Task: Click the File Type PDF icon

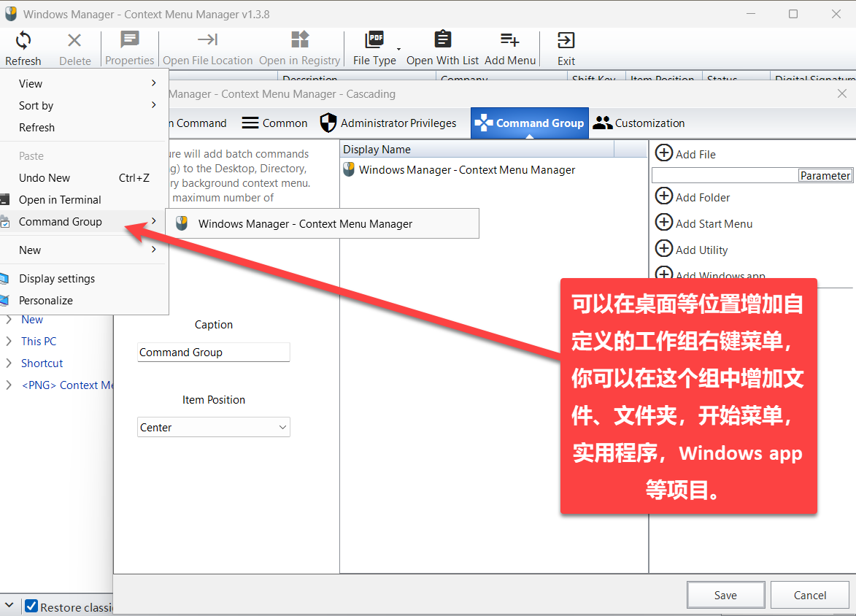Action: 374,40
